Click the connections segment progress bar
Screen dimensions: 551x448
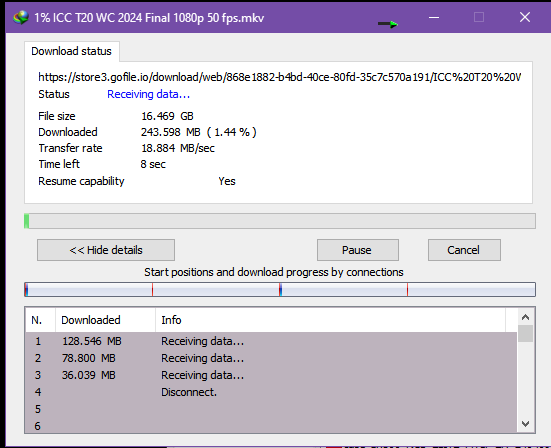pyautogui.click(x=280, y=290)
